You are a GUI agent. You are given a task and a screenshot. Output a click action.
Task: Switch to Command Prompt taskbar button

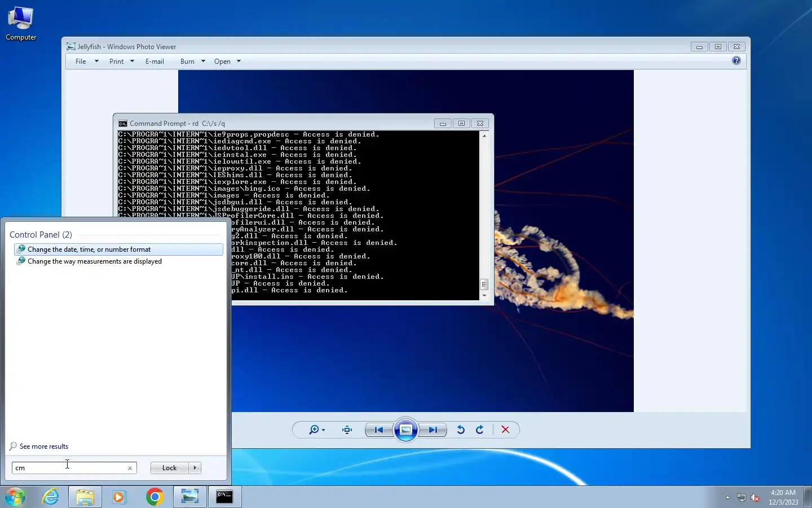[x=224, y=497]
